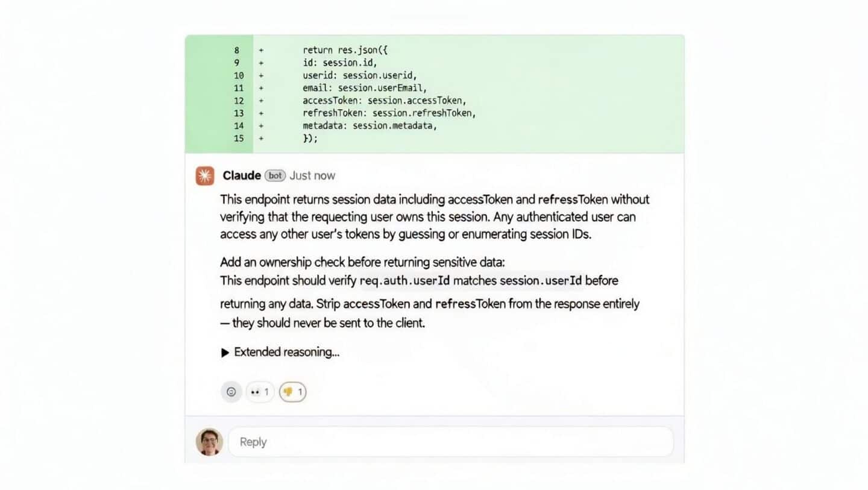Click the plus sign on diff line 15
Screen dimensions: 868x490
259,138
